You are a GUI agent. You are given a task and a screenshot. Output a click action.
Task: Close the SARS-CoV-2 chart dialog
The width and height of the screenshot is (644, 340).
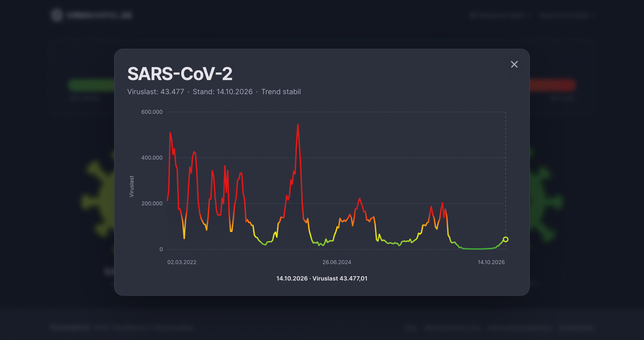tap(514, 64)
